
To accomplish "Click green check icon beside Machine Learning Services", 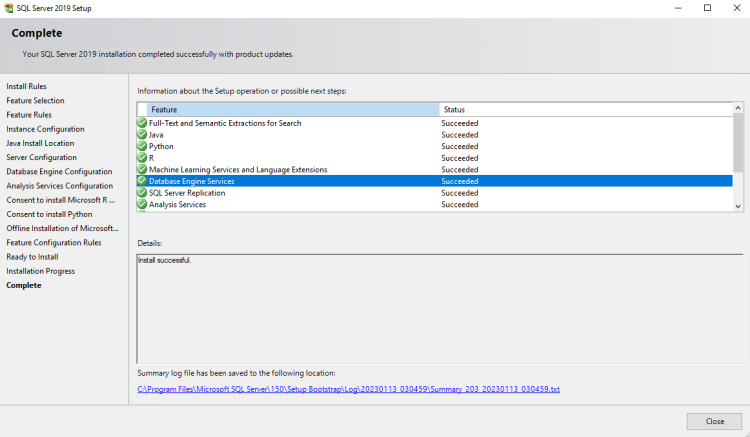I will point(142,169).
